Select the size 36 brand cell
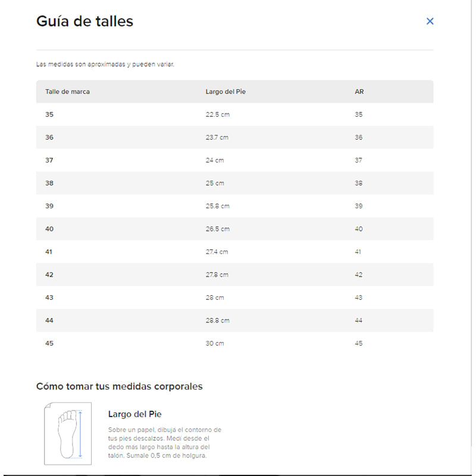 pos(49,137)
